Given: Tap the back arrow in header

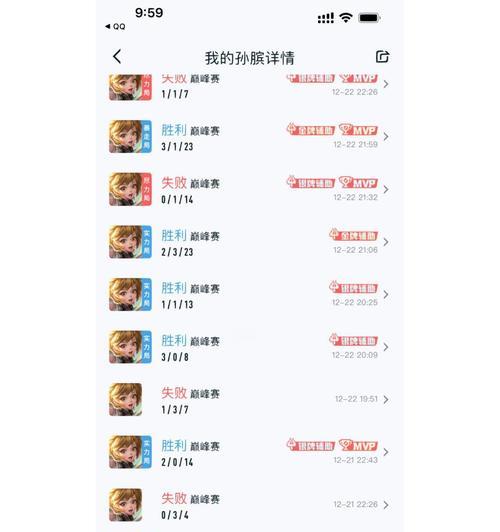Looking at the screenshot, I should (117, 57).
